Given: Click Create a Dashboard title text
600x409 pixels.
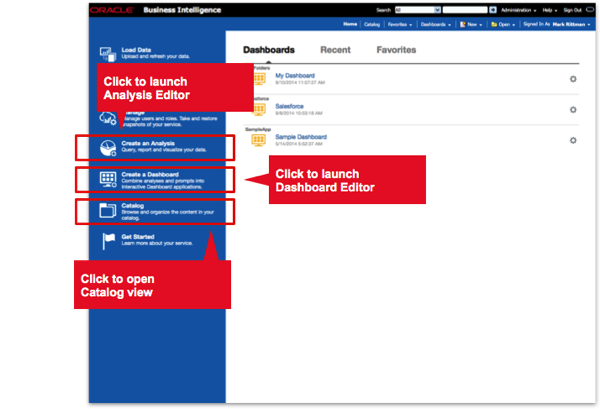Looking at the screenshot, I should tap(150, 174).
